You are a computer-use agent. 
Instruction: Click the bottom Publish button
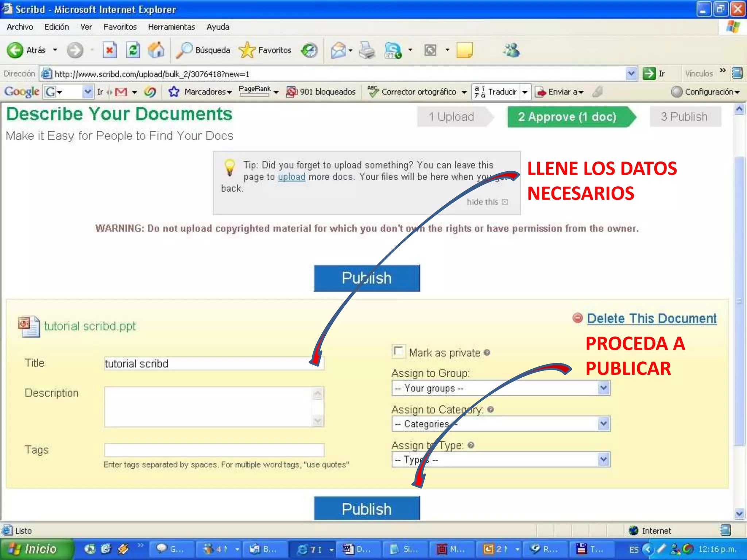point(367,509)
